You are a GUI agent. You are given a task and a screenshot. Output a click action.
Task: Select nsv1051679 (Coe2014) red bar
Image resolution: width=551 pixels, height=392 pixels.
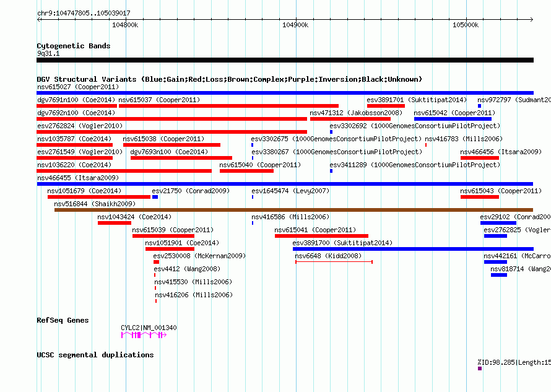pos(99,197)
